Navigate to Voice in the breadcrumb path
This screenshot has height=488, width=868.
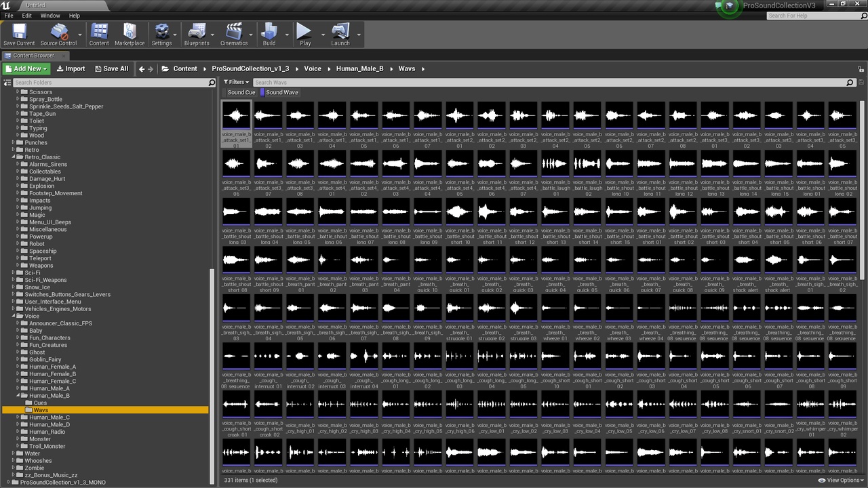tap(313, 68)
